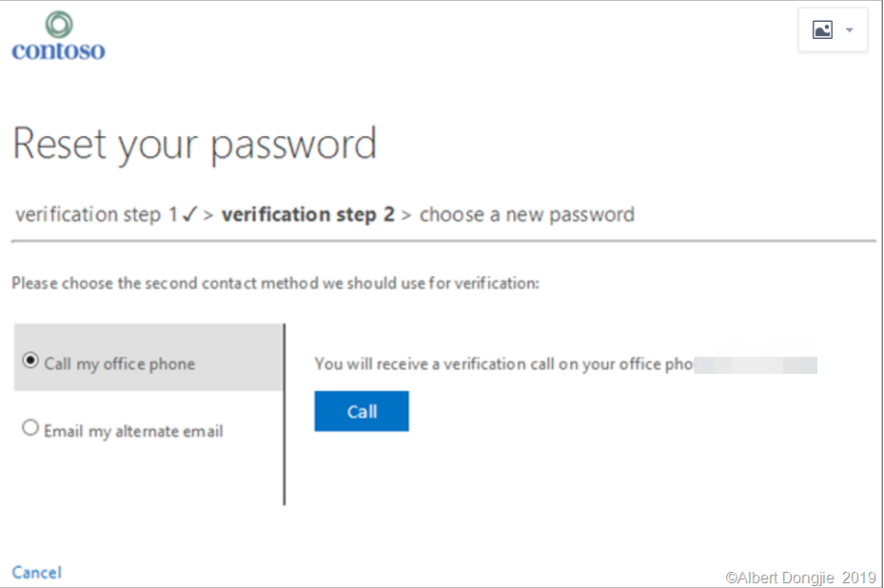Jump to the "choose a new password" step
Viewport: 884px width, 588px height.
526,214
